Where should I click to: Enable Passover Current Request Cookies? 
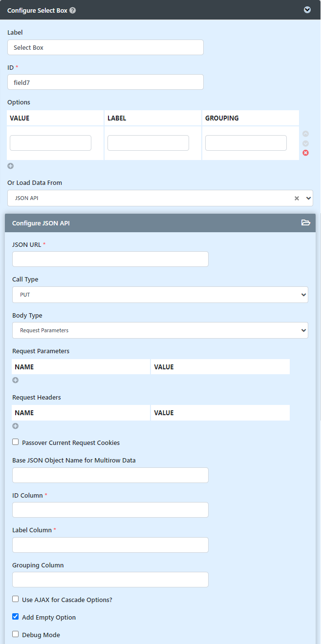tap(16, 442)
